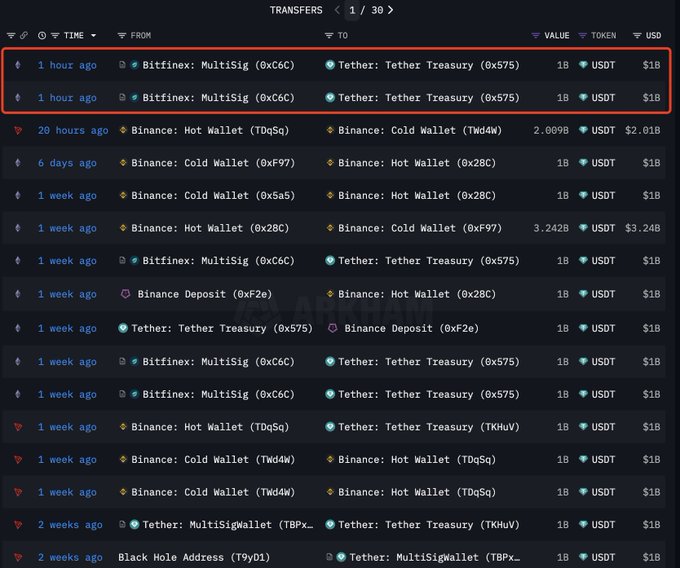This screenshot has width=680, height=568.
Task: Open Binance: Hot Wallet (TDqSq) sender, 20 hours ago
Action: 210,131
